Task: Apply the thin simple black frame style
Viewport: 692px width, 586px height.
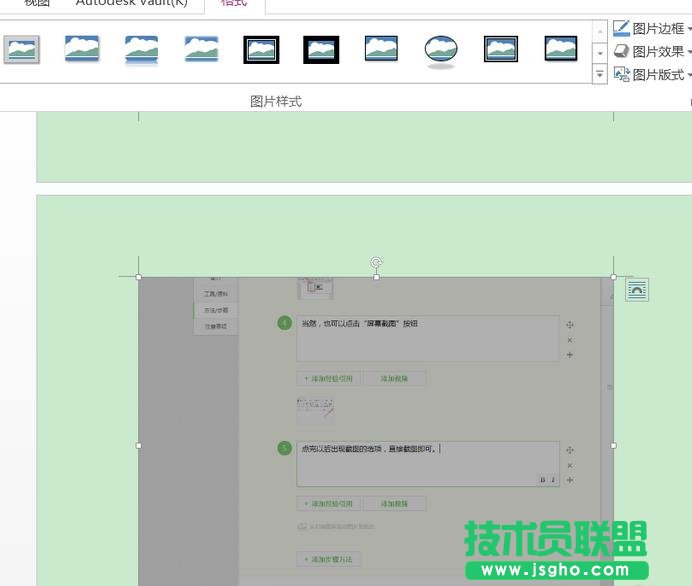Action: 381,49
